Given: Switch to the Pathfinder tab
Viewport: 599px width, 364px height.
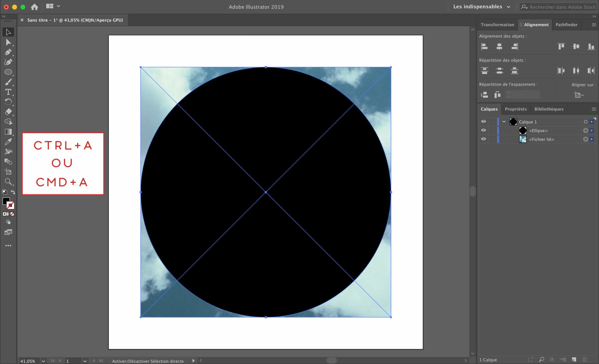Looking at the screenshot, I should (x=566, y=25).
